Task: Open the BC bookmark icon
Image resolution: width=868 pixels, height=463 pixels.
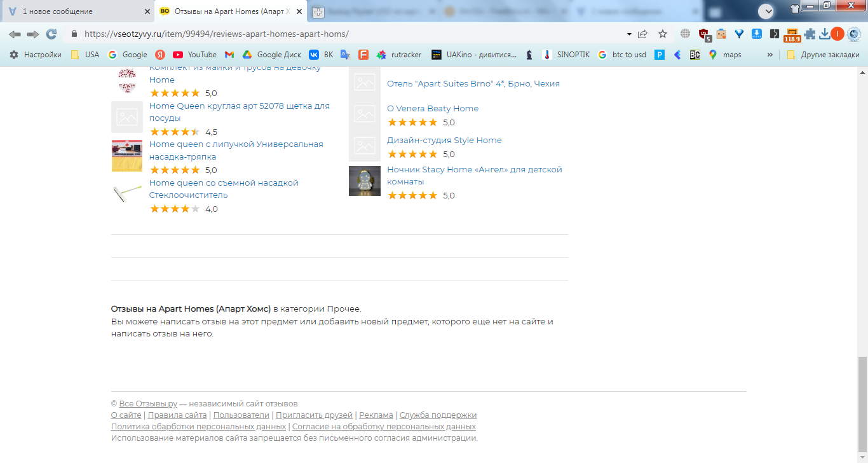Action: point(695,55)
